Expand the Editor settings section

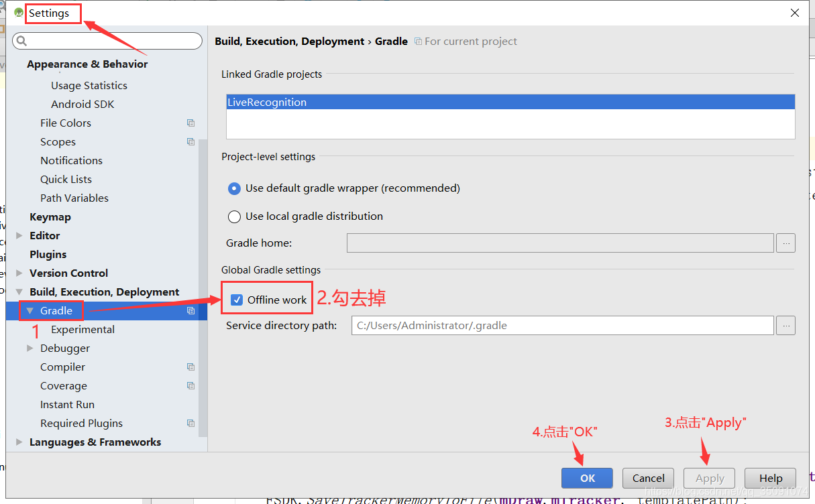click(19, 235)
